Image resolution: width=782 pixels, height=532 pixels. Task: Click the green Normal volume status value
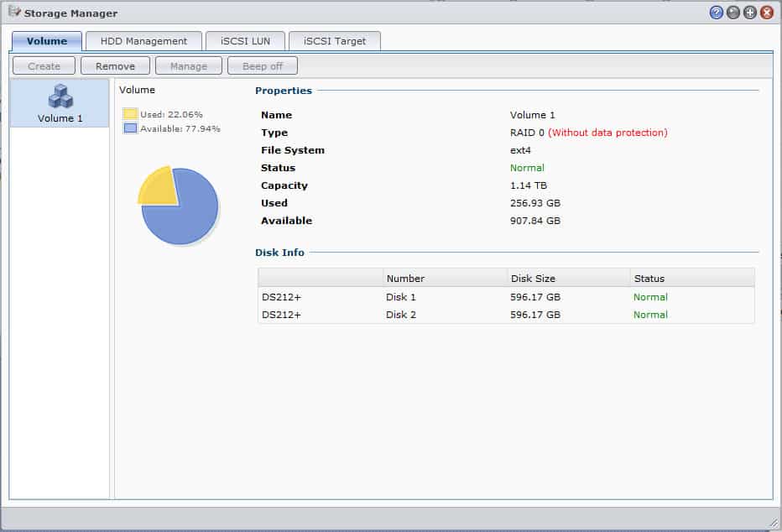pyautogui.click(x=527, y=168)
